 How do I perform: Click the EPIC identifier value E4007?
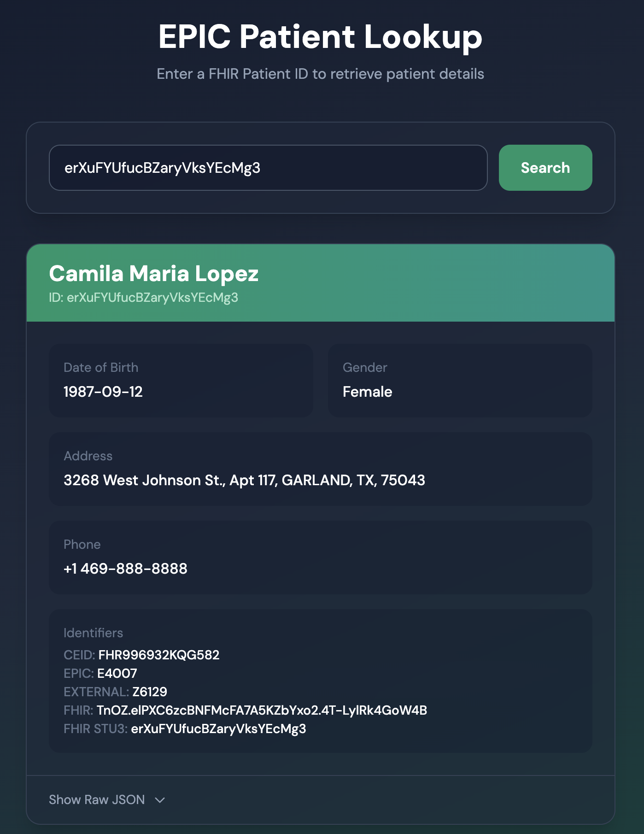tap(117, 673)
